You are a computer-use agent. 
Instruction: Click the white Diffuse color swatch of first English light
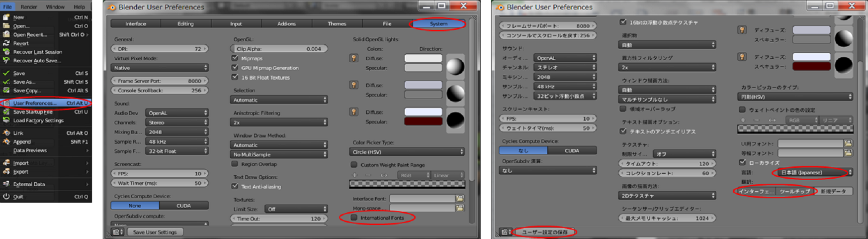(423, 58)
